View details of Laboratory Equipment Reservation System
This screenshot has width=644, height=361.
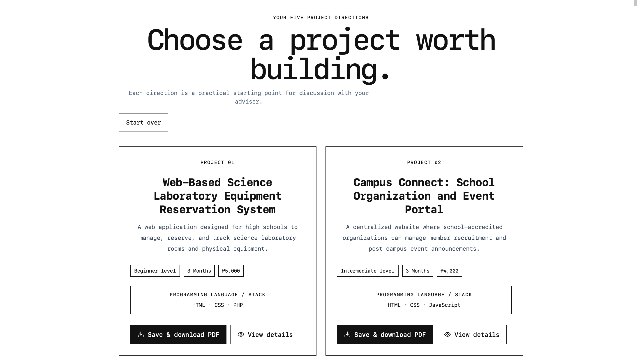pos(265,335)
